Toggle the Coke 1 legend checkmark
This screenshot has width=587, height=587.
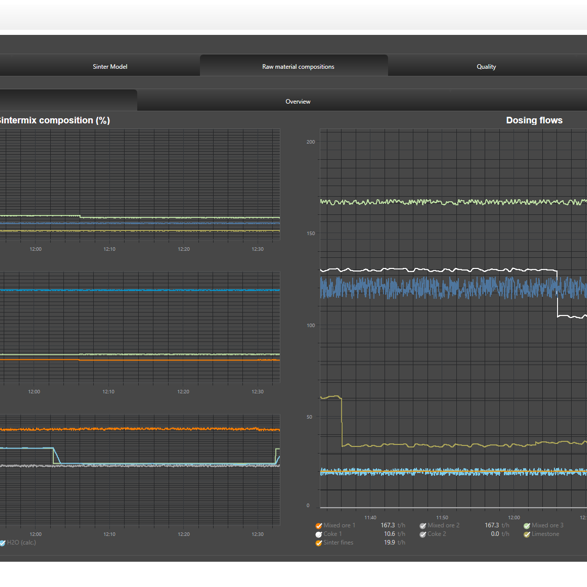tap(319, 534)
